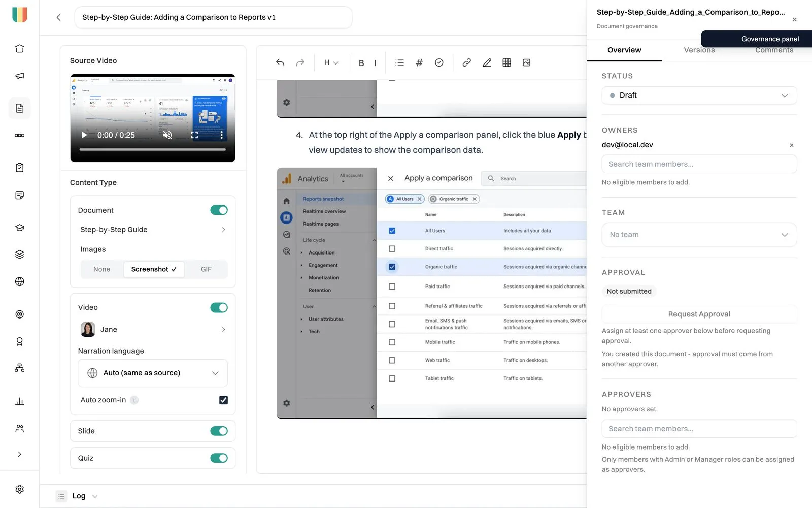Open the video more options menu
Viewport: 812px width, 508px height.
click(221, 135)
